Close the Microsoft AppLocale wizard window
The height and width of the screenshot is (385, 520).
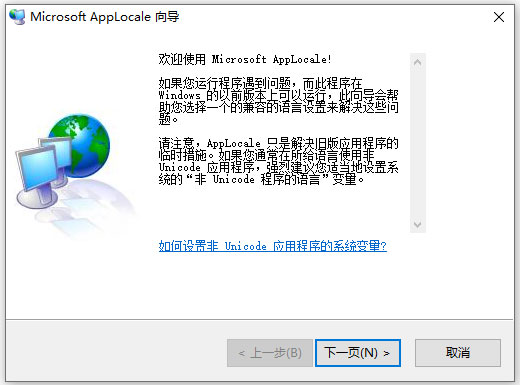click(499, 17)
